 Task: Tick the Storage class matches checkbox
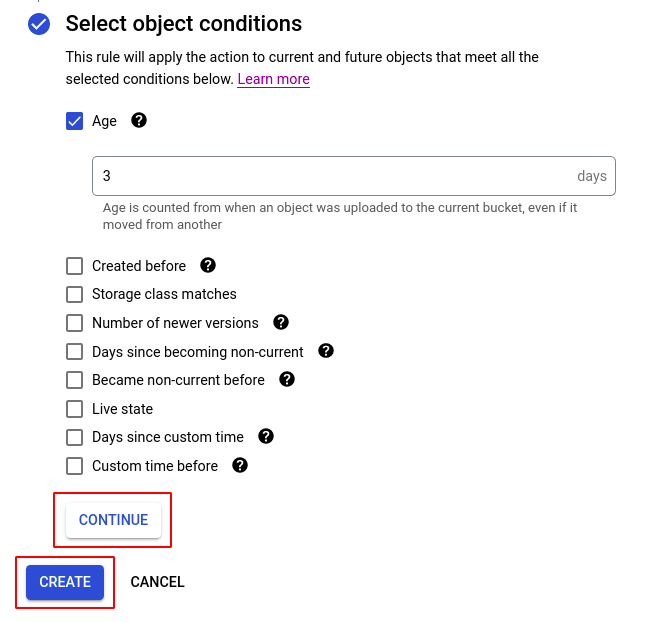74,294
